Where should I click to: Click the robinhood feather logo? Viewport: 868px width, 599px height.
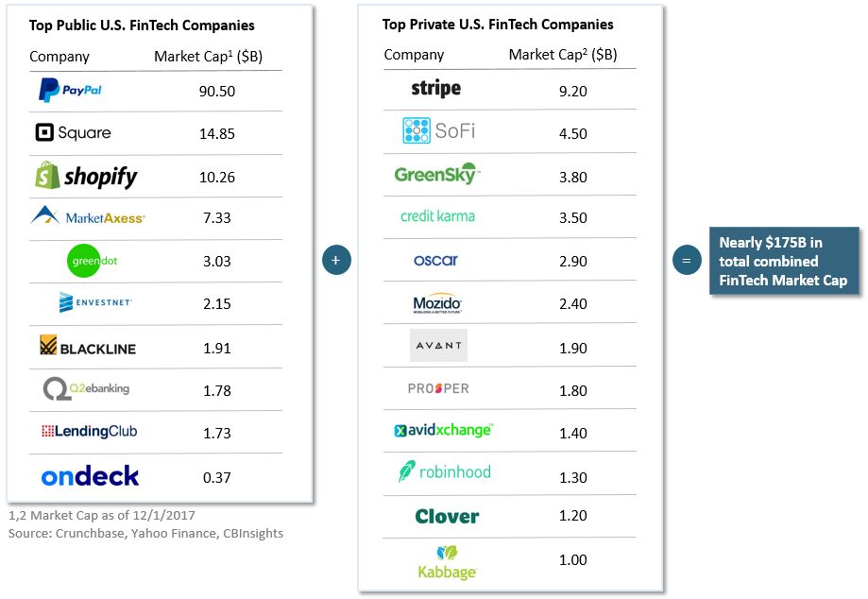click(x=406, y=472)
